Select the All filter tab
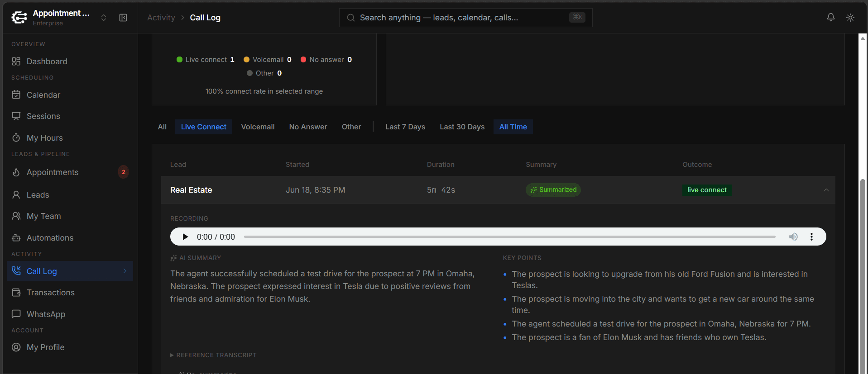The width and height of the screenshot is (868, 374). 162,127
